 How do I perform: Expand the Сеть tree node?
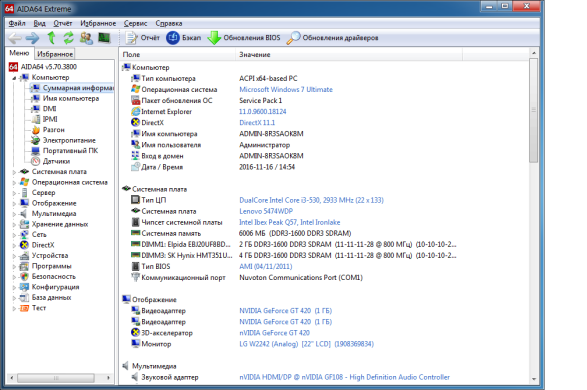(14, 235)
